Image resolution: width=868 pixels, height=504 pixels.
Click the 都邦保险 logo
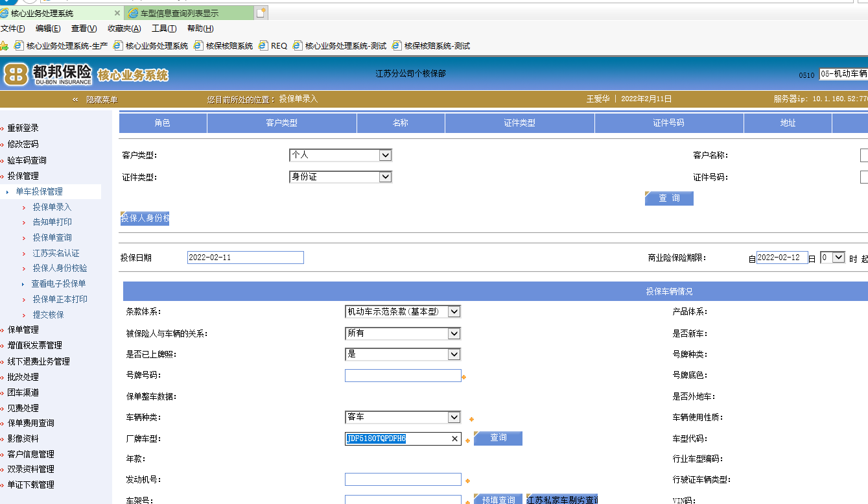(49, 75)
